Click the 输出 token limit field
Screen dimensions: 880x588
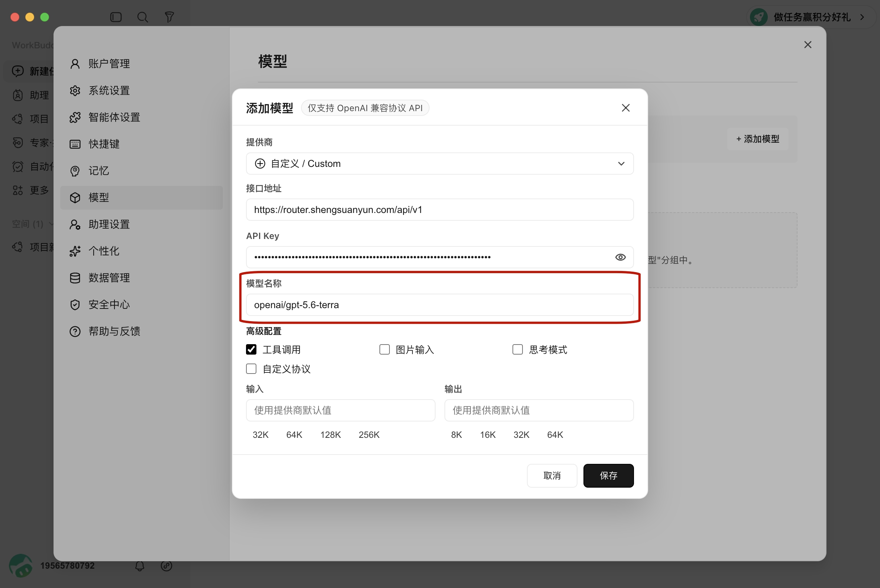point(539,410)
